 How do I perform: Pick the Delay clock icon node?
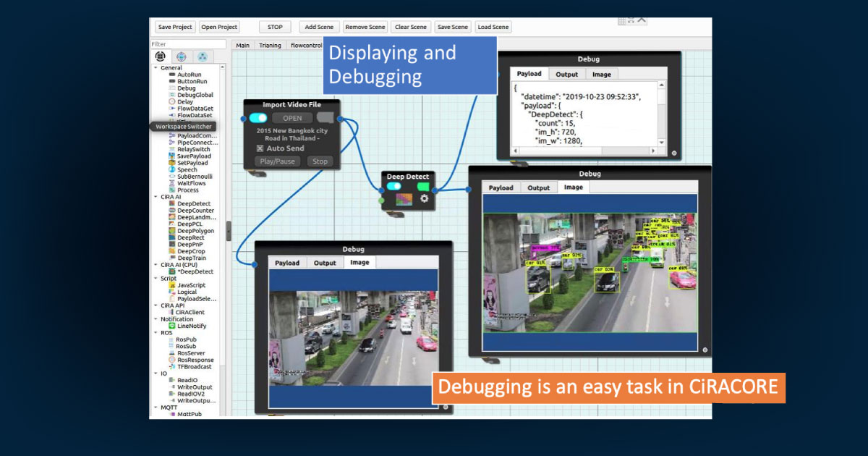[x=172, y=102]
